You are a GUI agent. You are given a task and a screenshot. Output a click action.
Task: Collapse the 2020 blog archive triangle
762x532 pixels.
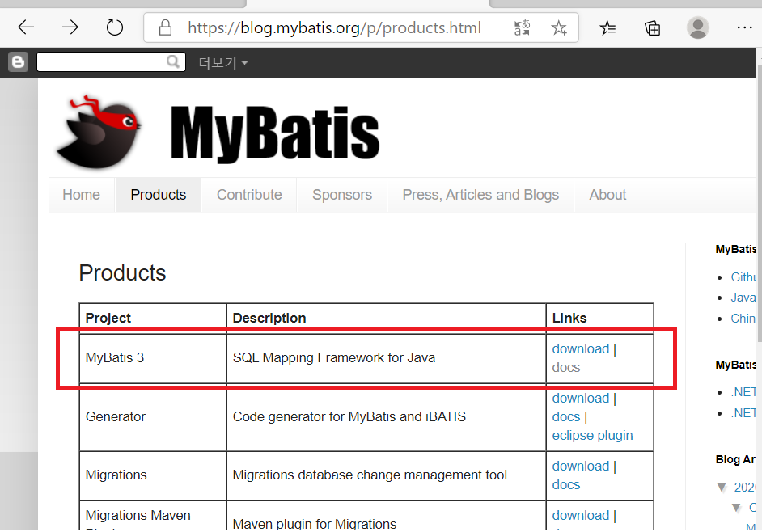pos(722,488)
